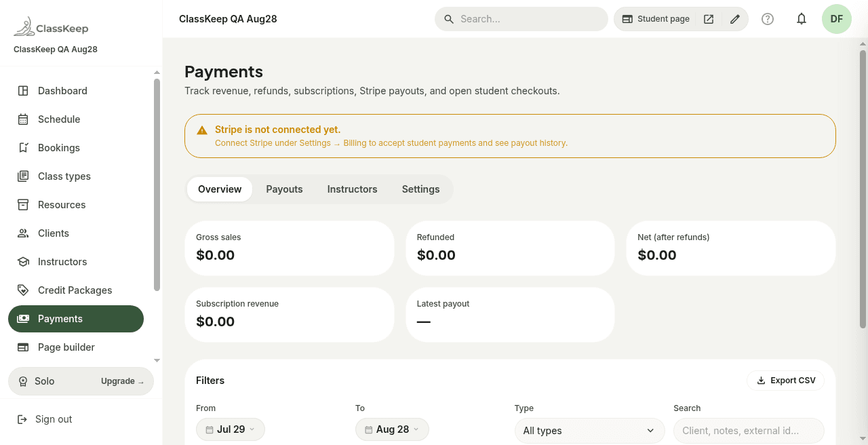
Task: Click the pencil edit page icon
Action: [x=735, y=19]
